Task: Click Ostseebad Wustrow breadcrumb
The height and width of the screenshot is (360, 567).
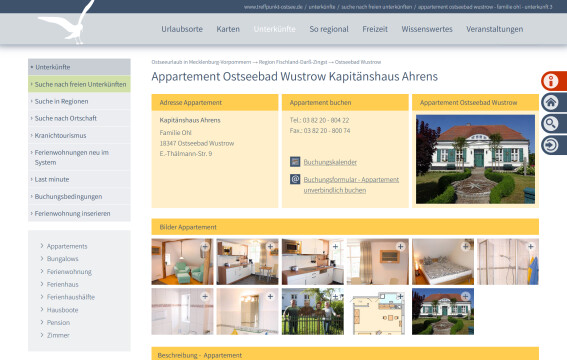Action: coord(358,62)
